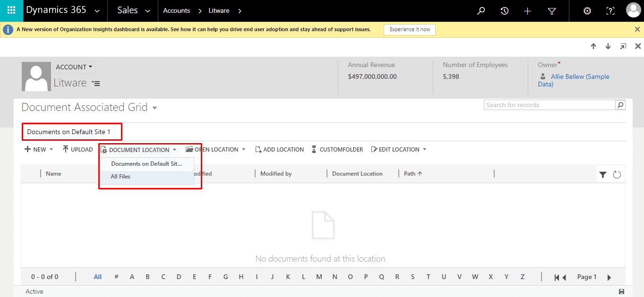Sort by Modified by column header
The width and height of the screenshot is (644, 297).
pos(276,174)
